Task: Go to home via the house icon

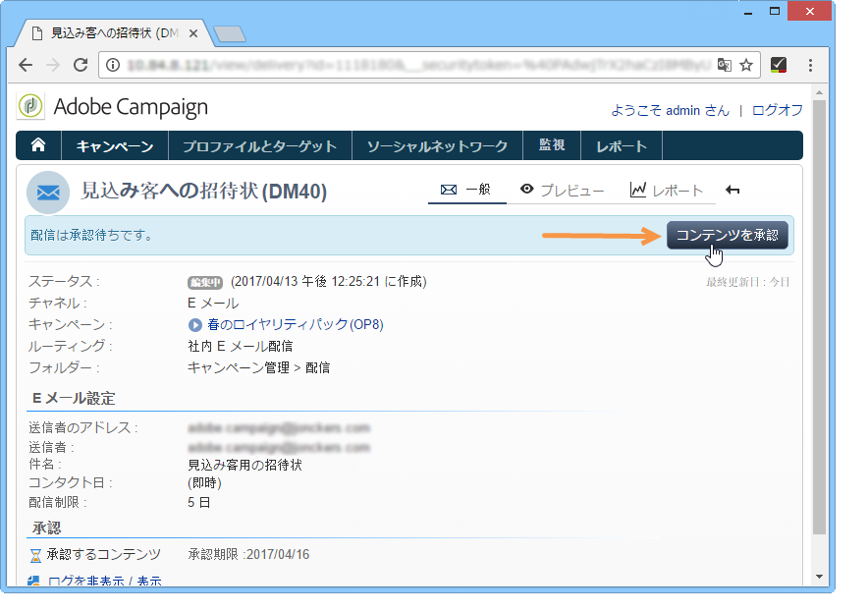Action: (38, 145)
